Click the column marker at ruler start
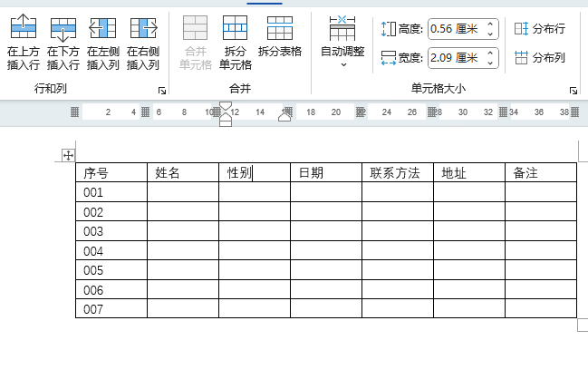This screenshot has height=379, width=588. tap(74, 112)
